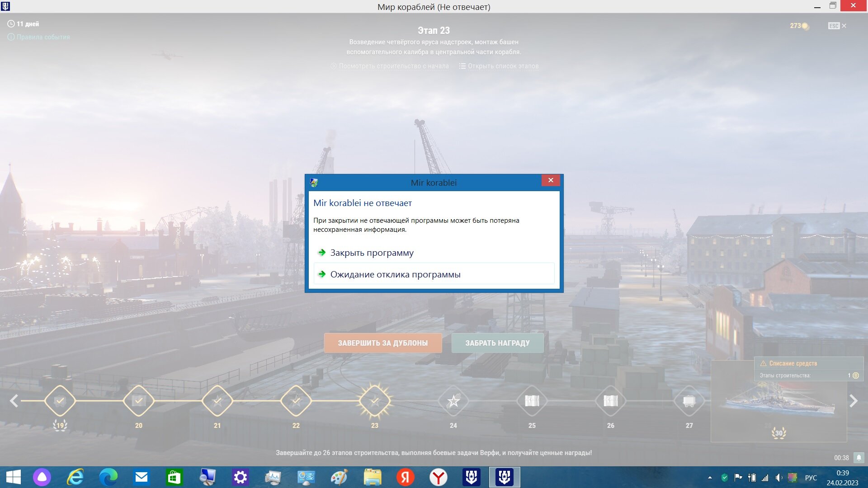Select stage 27 marker on timeline
This screenshot has height=488, width=868.
pyautogui.click(x=689, y=401)
